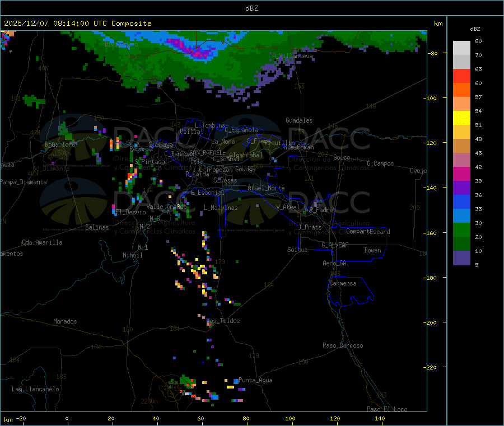Click the 'km' unit label at top right

tap(438, 24)
